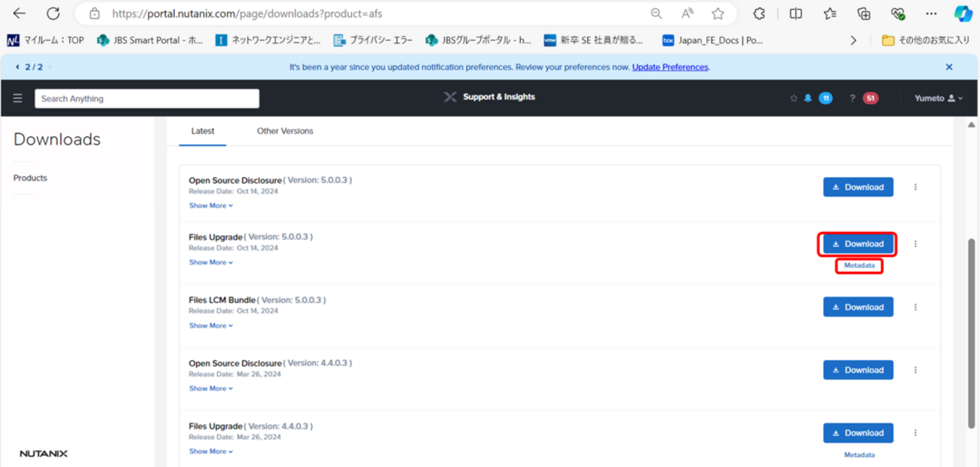This screenshot has height=467, width=980.
Task: Download Open Source Disclosure version 4.4.0.3
Action: point(858,370)
